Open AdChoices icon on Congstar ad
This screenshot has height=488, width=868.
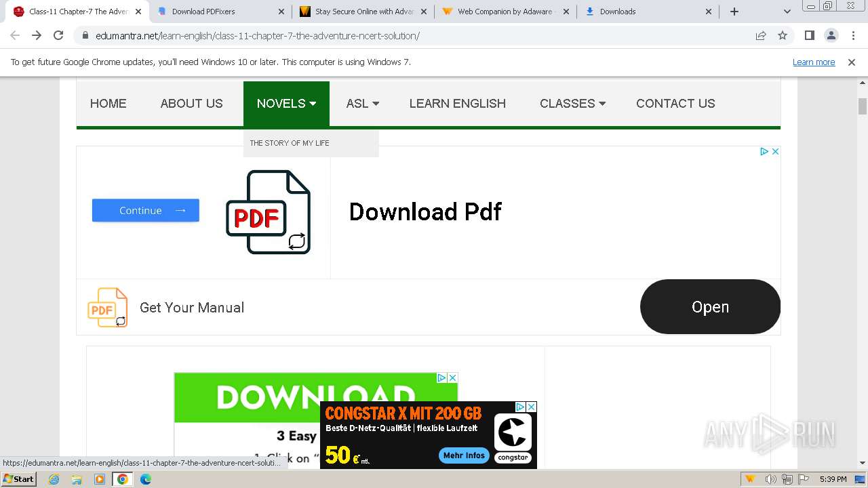coord(520,407)
